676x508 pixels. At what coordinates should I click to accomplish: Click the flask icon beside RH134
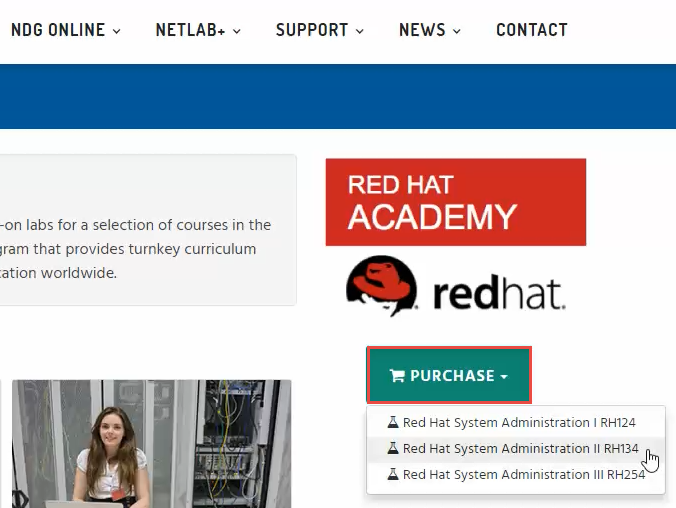(393, 448)
